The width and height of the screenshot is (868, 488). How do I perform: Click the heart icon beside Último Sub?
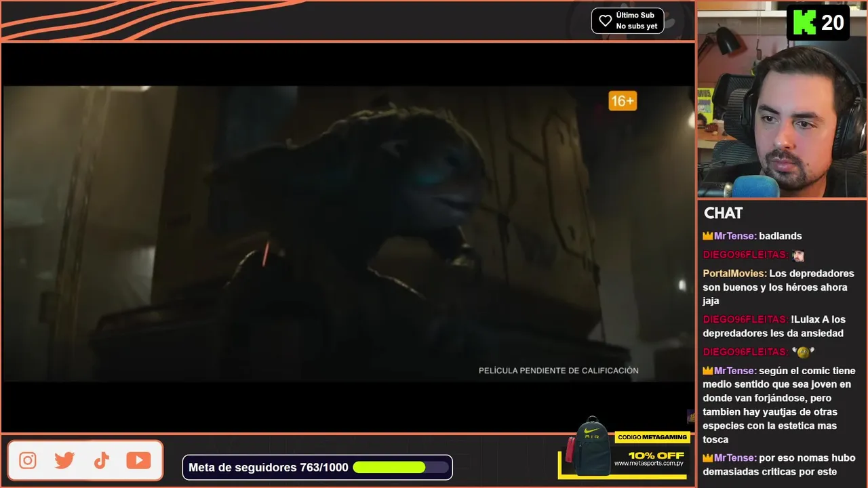[x=605, y=21]
